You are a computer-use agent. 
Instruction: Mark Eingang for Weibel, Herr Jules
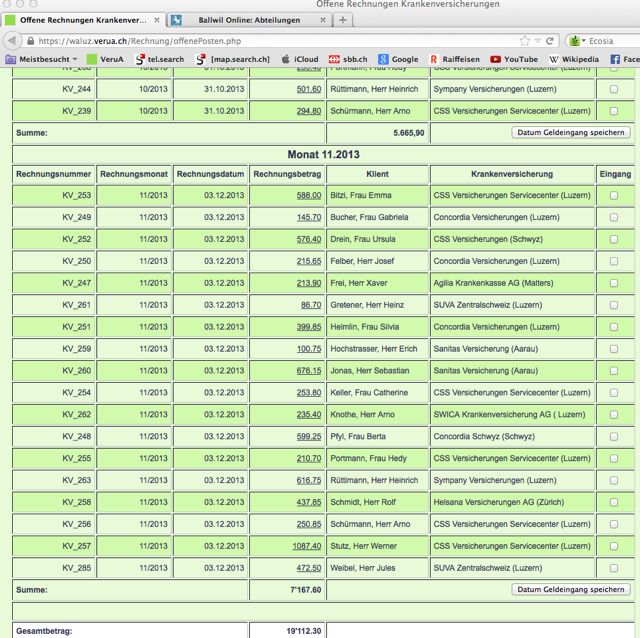(x=613, y=569)
